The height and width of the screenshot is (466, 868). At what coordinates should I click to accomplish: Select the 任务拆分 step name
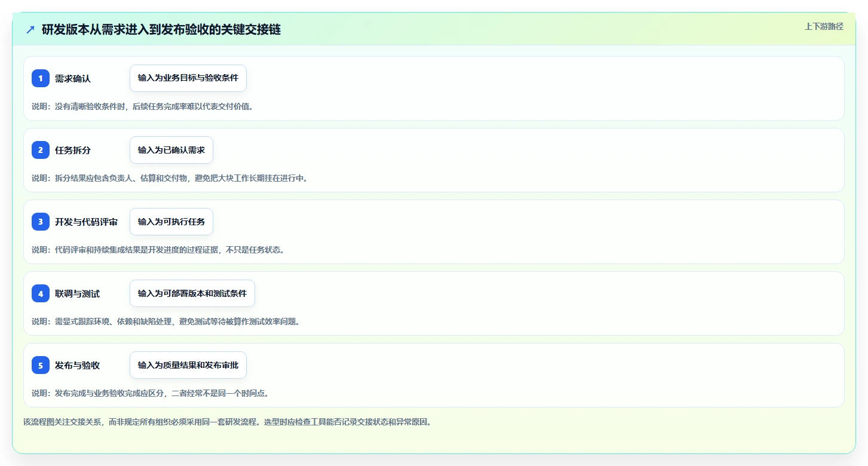[x=73, y=150]
